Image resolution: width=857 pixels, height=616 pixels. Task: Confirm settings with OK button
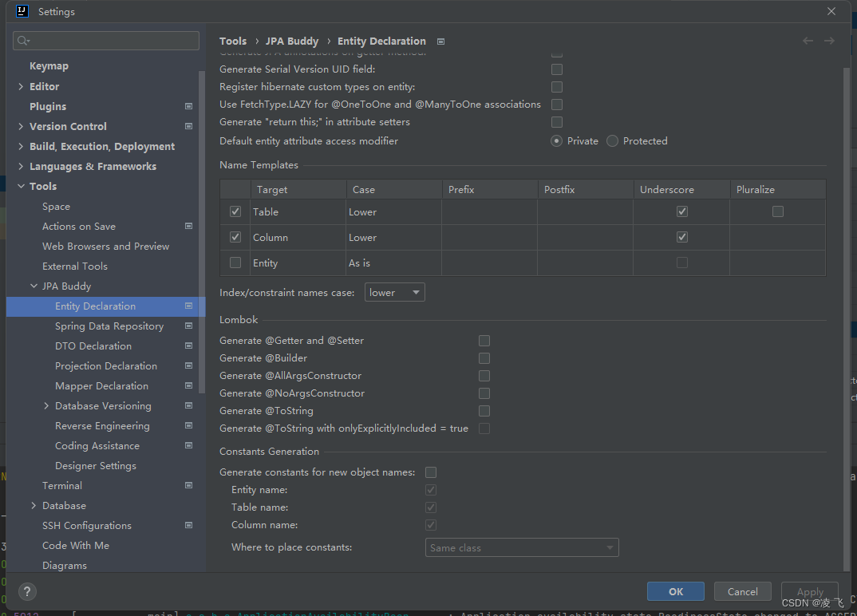[676, 591]
